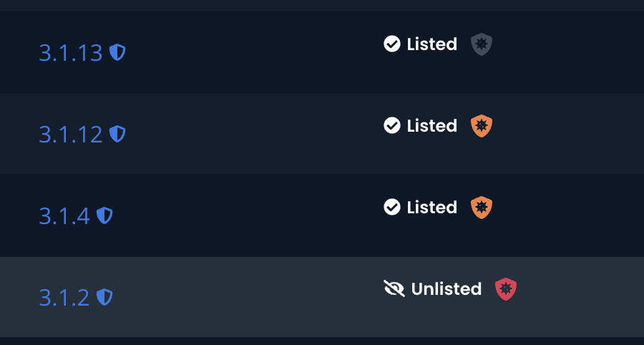Click red vulnerability shield for 3.1.2

[x=506, y=289]
